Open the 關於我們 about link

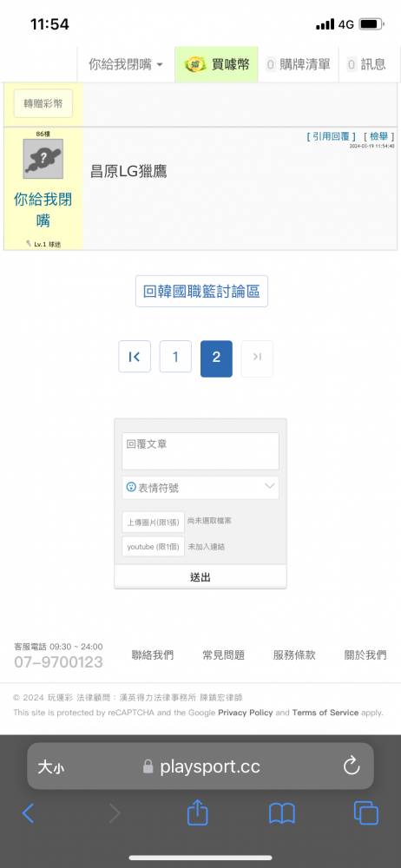(x=365, y=655)
